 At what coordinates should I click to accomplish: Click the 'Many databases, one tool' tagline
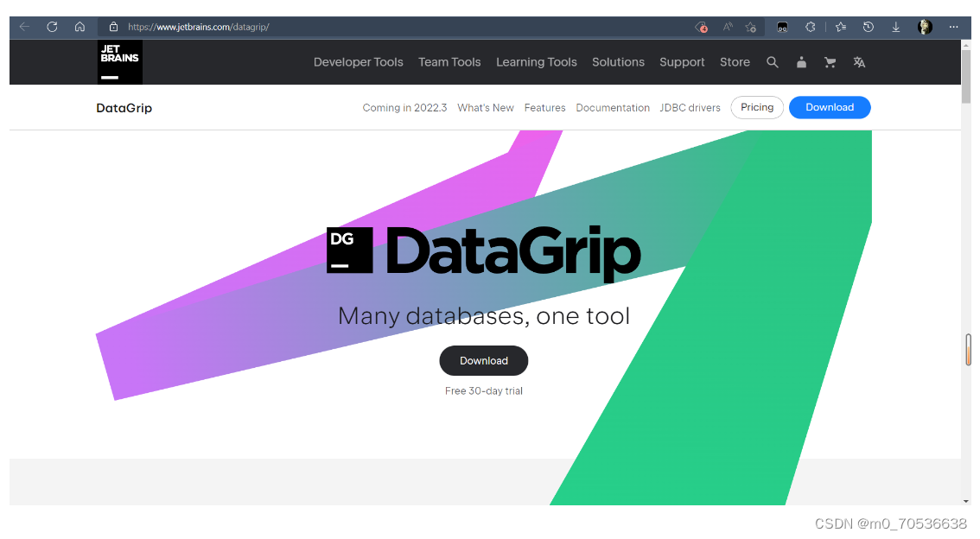click(484, 316)
